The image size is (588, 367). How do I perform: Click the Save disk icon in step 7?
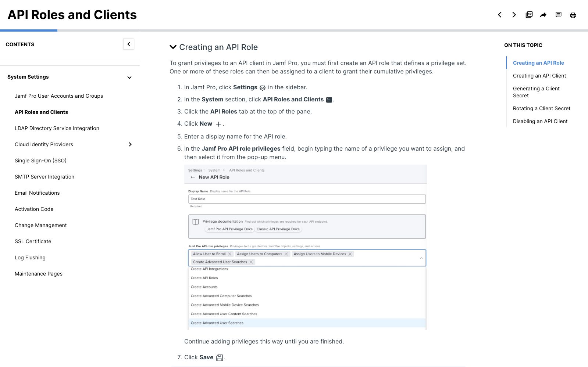pos(220,357)
